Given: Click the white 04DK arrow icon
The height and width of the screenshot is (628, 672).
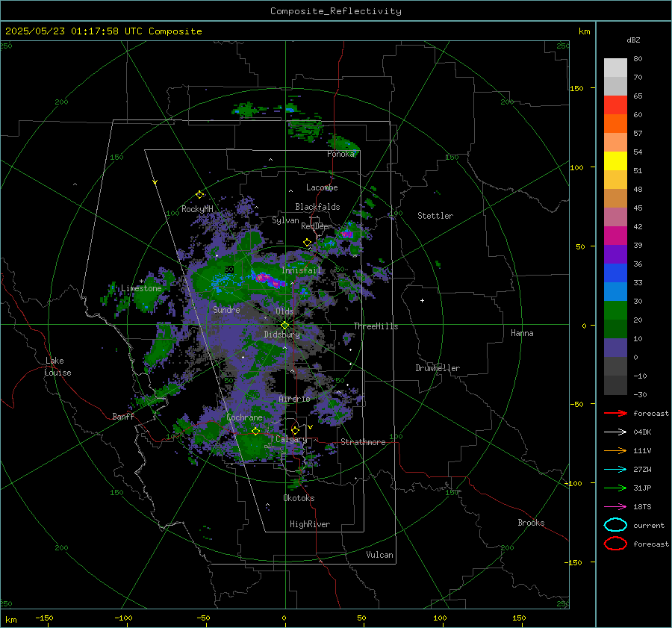Looking at the screenshot, I should pos(615,432).
